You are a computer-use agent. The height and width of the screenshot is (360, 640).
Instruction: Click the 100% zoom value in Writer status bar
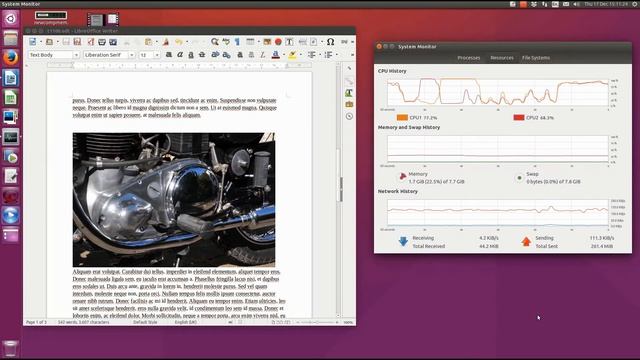tap(348, 322)
